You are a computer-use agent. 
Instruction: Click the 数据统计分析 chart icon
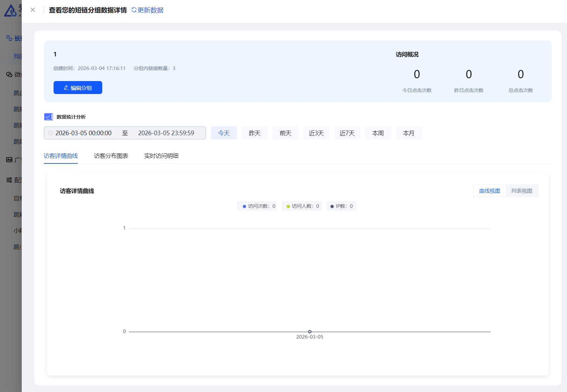(48, 117)
